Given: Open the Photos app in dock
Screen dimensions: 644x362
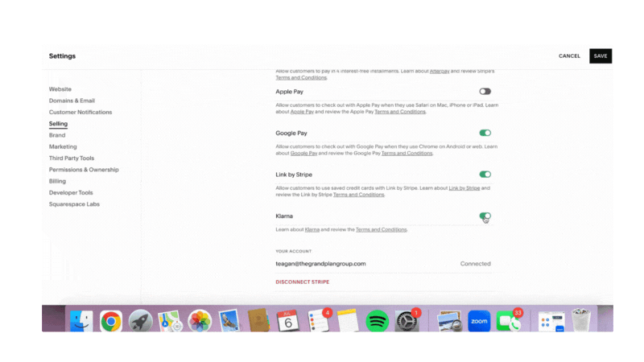Looking at the screenshot, I should pyautogui.click(x=200, y=321).
